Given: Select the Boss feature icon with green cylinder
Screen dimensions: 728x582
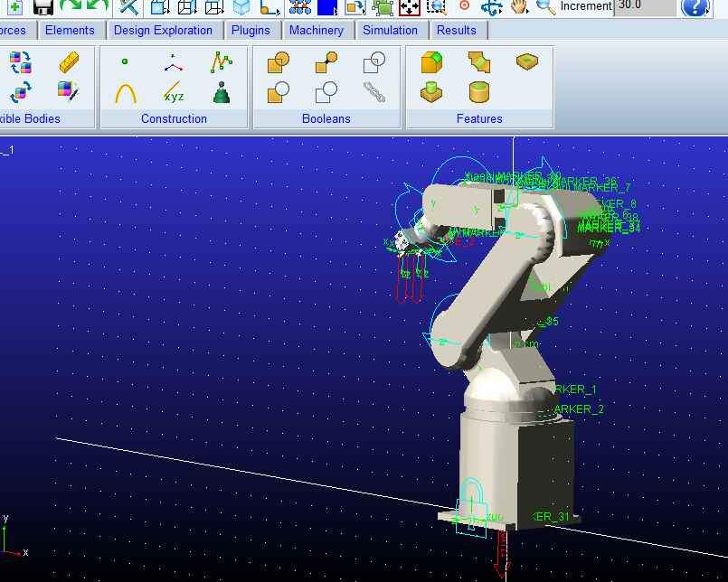Looking at the screenshot, I should pyautogui.click(x=431, y=92).
